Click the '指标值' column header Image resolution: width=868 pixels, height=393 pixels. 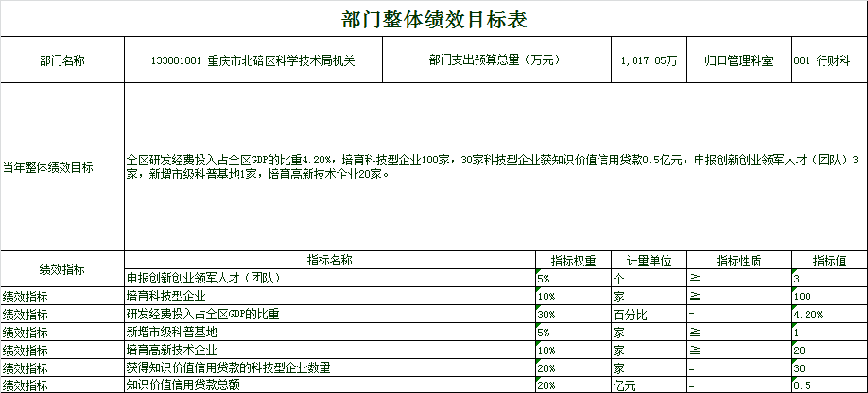click(830, 261)
